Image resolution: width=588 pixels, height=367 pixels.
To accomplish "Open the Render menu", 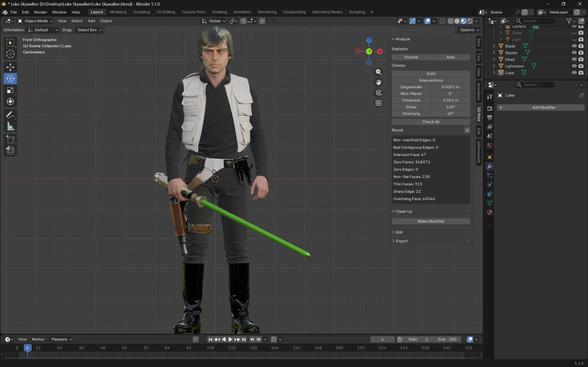I will coord(40,12).
